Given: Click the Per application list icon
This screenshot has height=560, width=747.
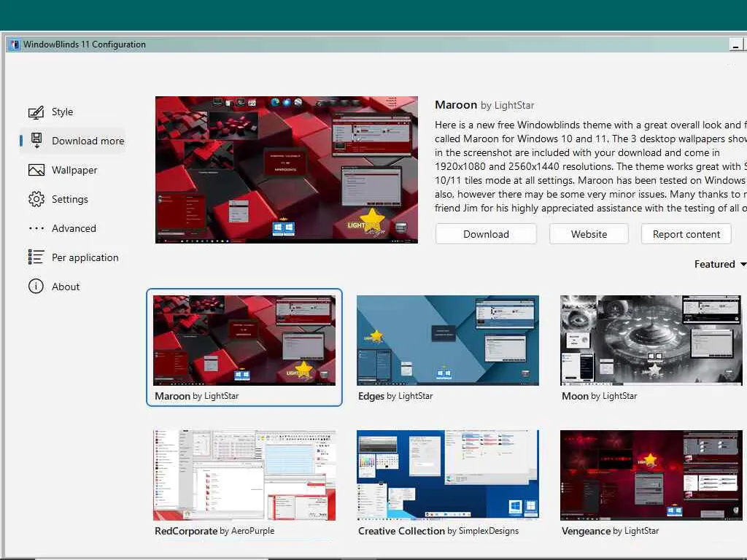Looking at the screenshot, I should point(36,257).
